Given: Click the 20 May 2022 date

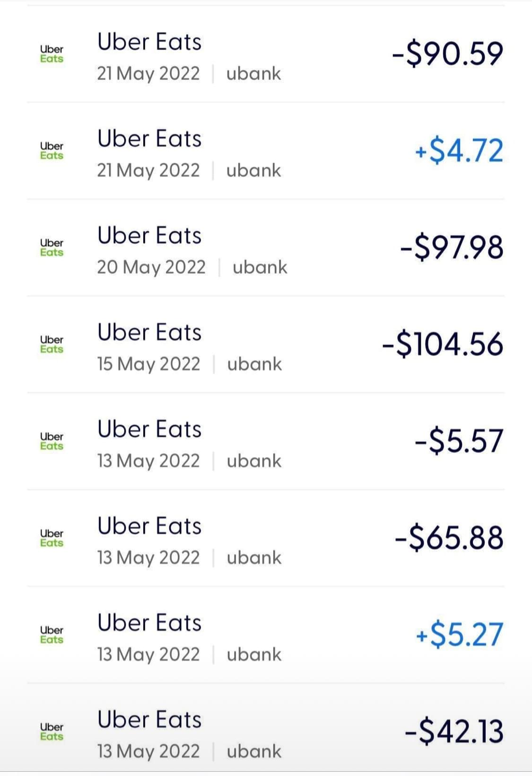Looking at the screenshot, I should coord(151,267).
